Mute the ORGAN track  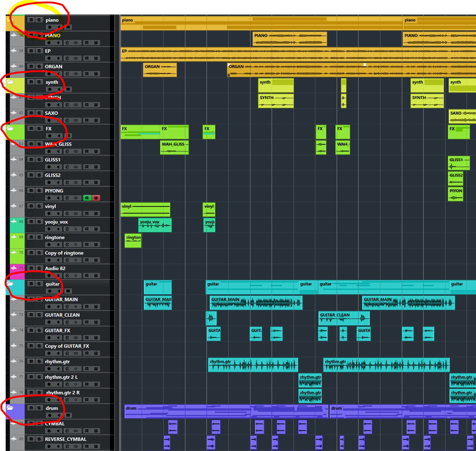[x=31, y=66]
